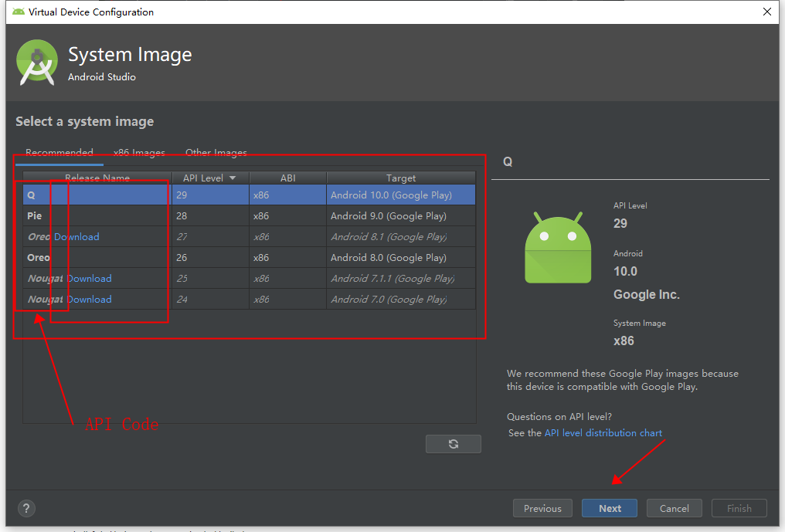Viewport: 785px width, 532px height.
Task: Click the x86 ABI cell in the Pie row
Action: (x=288, y=216)
